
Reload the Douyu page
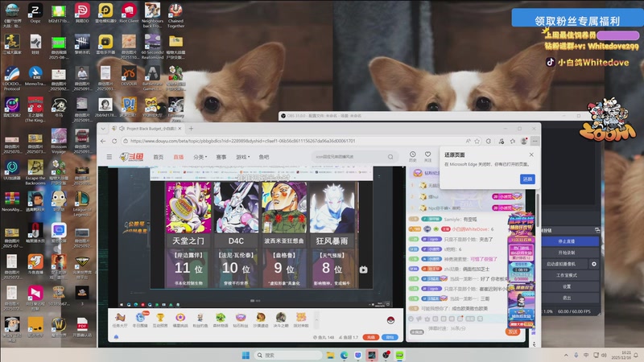tap(114, 141)
